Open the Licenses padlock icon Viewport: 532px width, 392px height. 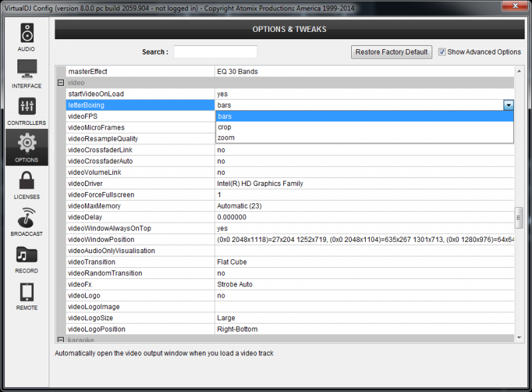pyautogui.click(x=27, y=180)
